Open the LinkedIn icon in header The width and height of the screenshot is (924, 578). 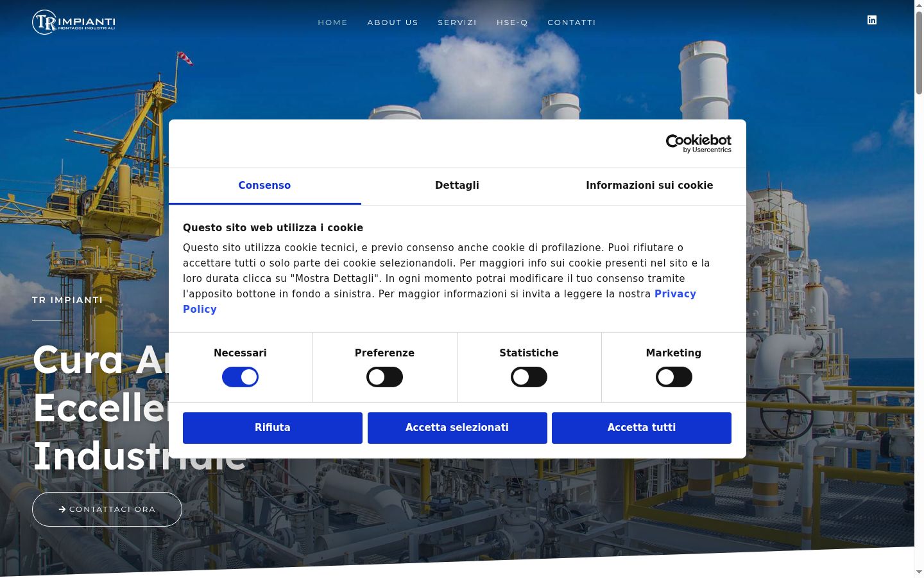click(x=871, y=20)
